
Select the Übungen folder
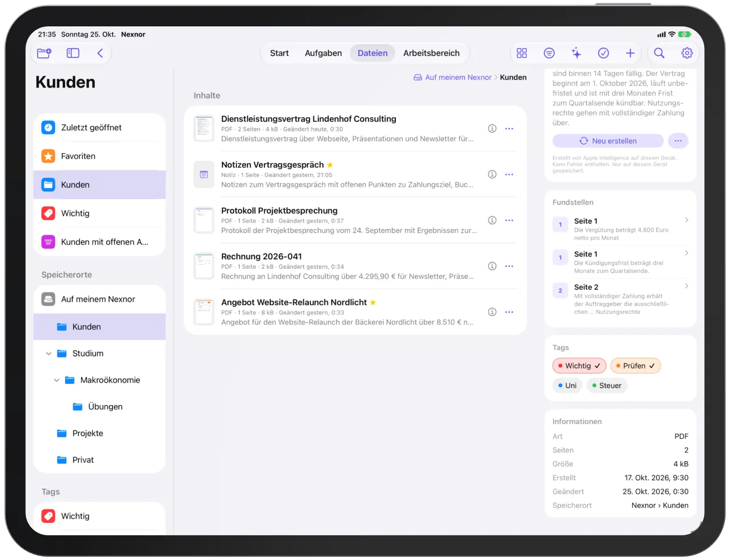(x=99, y=407)
